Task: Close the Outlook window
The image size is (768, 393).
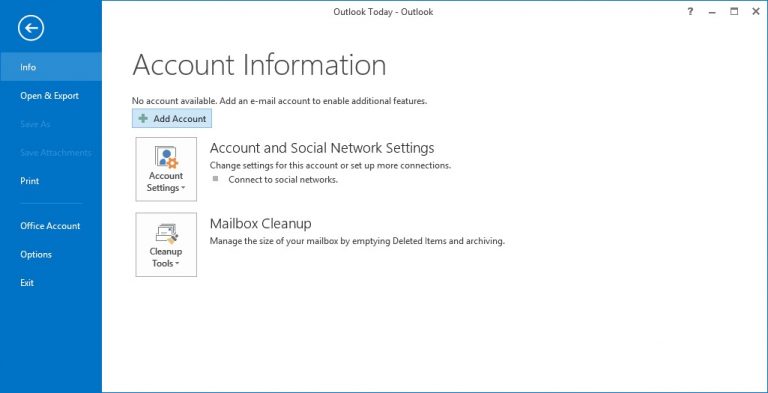Action: (756, 12)
